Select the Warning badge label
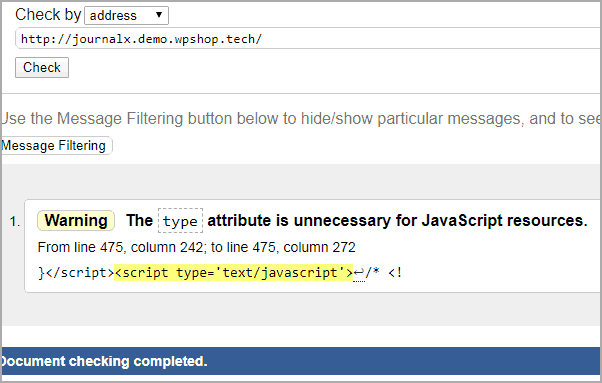Viewport: 602px width, 383px height. (76, 221)
